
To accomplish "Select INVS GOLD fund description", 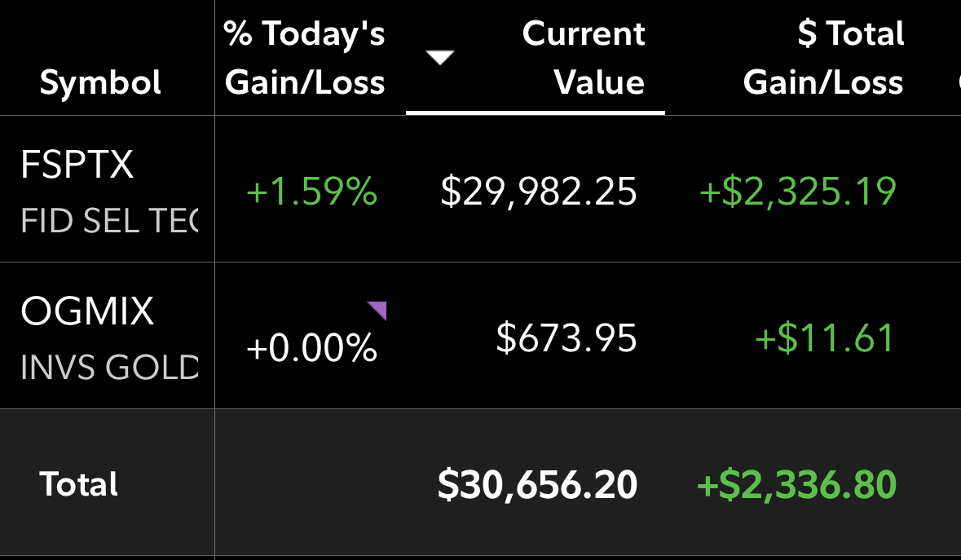I will (110, 367).
